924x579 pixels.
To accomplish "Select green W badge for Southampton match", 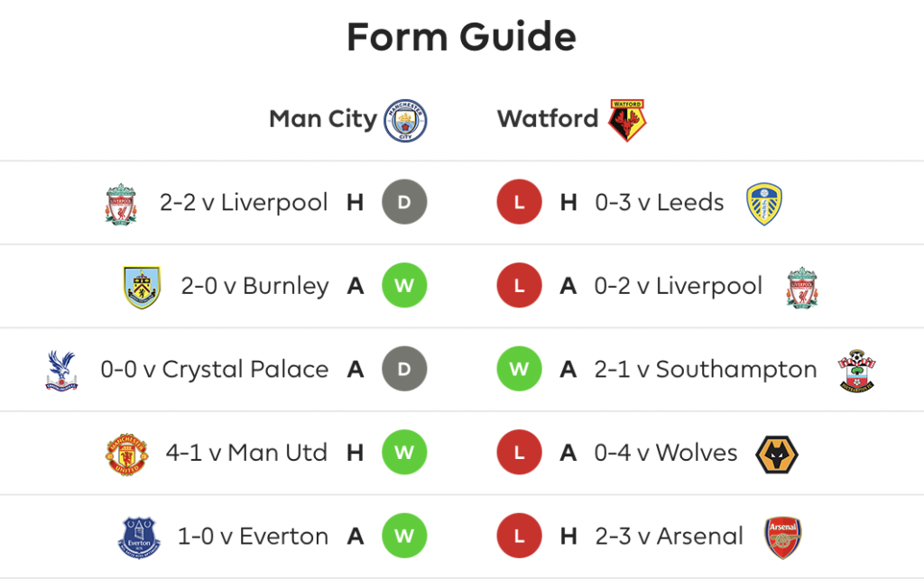I will click(x=519, y=369).
